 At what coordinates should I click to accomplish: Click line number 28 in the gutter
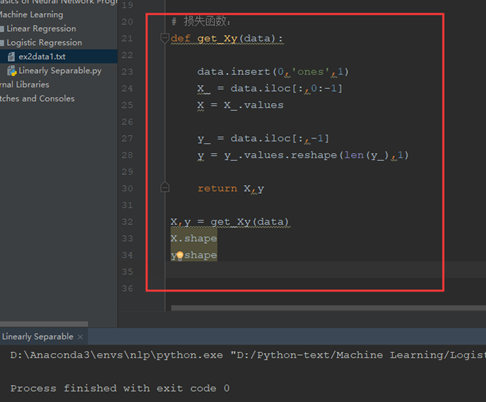pyautogui.click(x=127, y=155)
